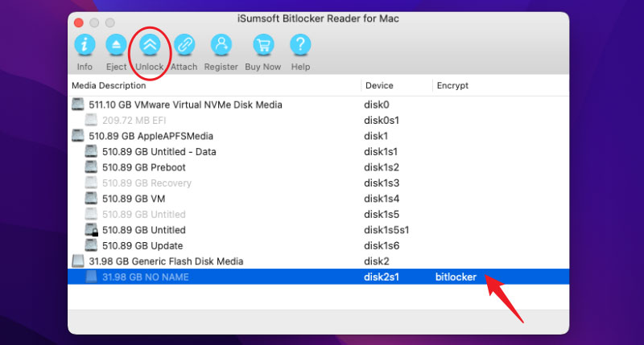Click the disk1s1 device cell
The height and width of the screenshot is (345, 644).
[x=380, y=152]
